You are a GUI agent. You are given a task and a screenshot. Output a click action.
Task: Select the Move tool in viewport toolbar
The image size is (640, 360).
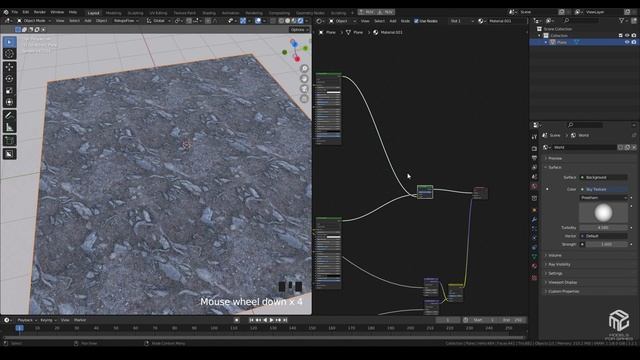10,67
